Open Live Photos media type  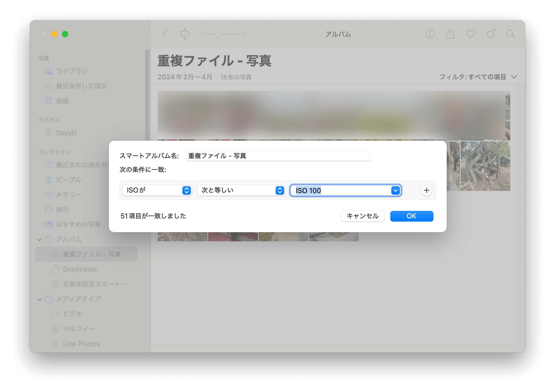(x=86, y=344)
